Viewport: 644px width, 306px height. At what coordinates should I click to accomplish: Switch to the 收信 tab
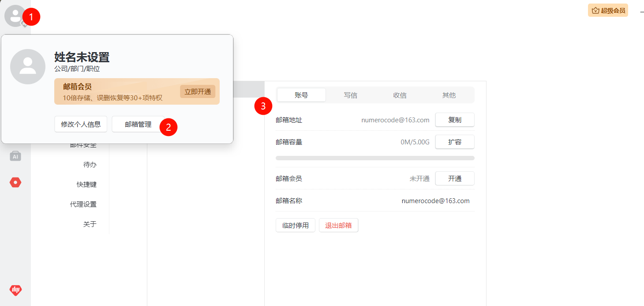click(x=400, y=95)
